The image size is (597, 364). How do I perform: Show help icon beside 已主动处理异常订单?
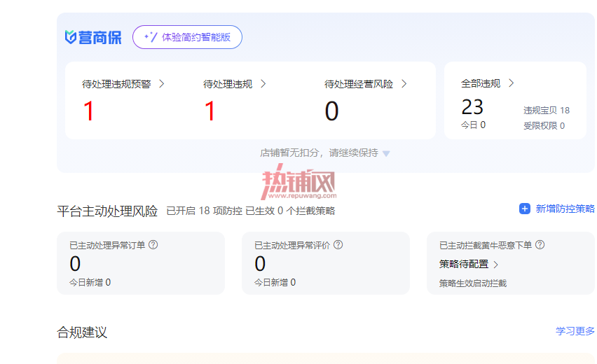tap(153, 245)
